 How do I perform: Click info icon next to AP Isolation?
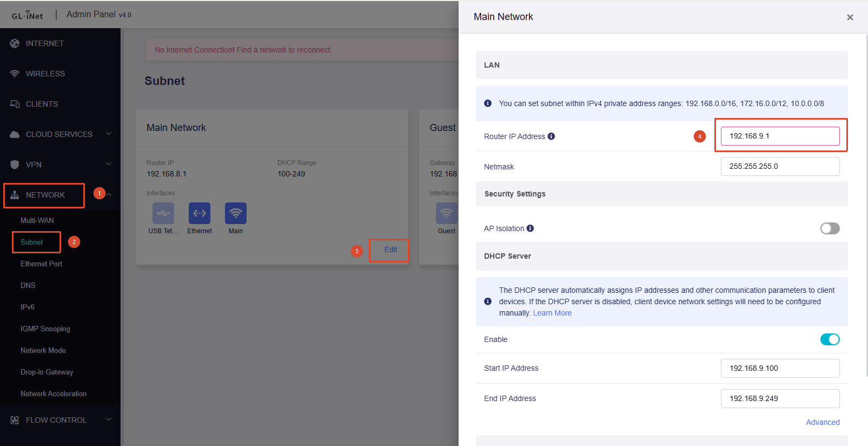pyautogui.click(x=530, y=228)
